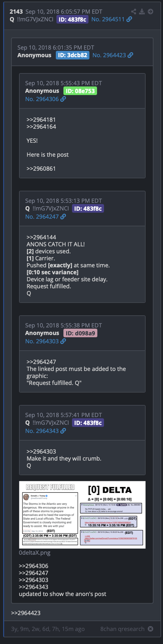The image size is (163, 644).
Task: Follow the >>2964423 reference at the bottom
Action: [x=26, y=613]
